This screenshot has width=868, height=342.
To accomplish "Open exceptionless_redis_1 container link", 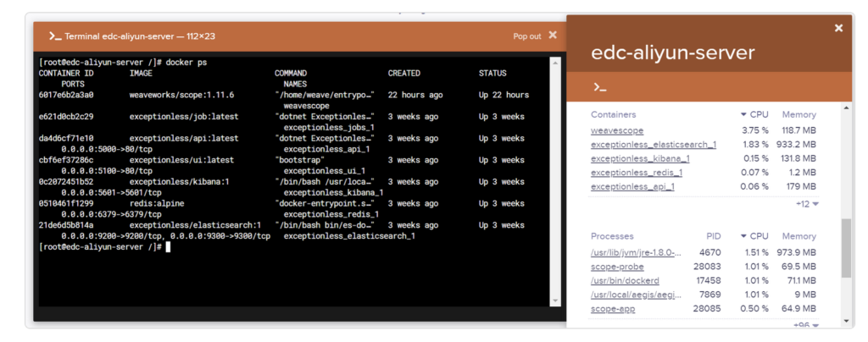I will (637, 173).
